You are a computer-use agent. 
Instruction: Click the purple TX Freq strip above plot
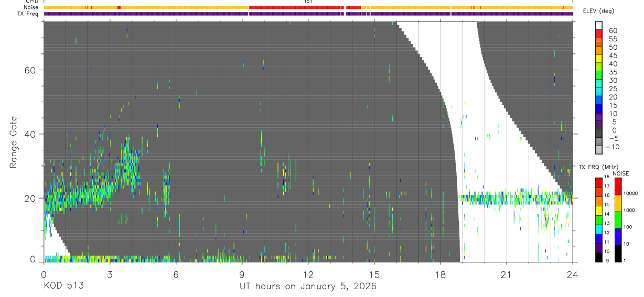pos(308,14)
